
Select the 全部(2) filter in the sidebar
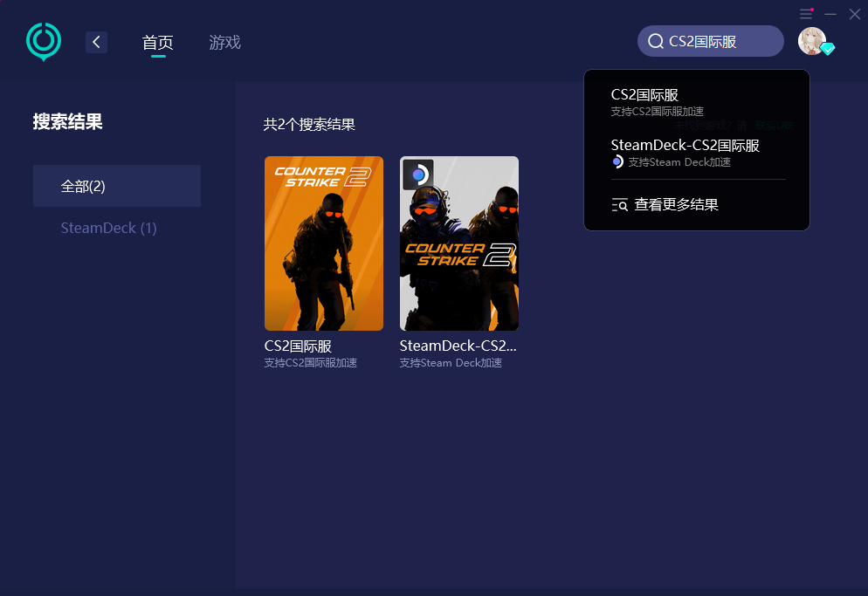click(117, 186)
